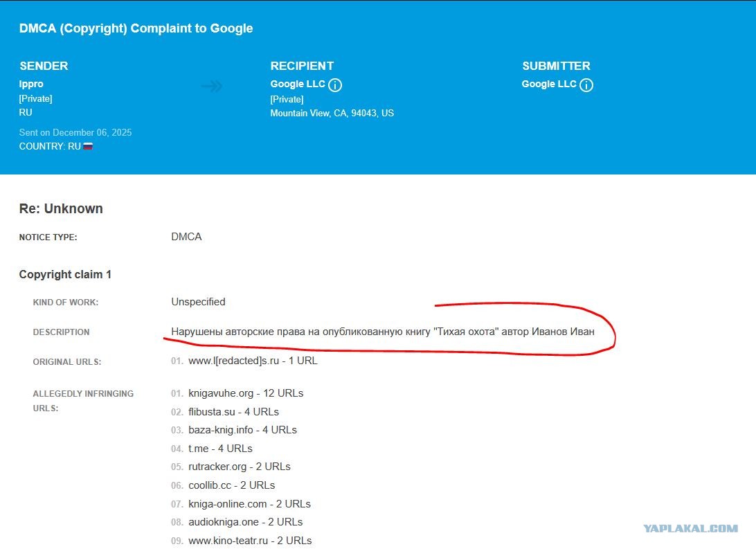Click the ALLEGEDLY INFRINGING URLS label

[x=83, y=401]
